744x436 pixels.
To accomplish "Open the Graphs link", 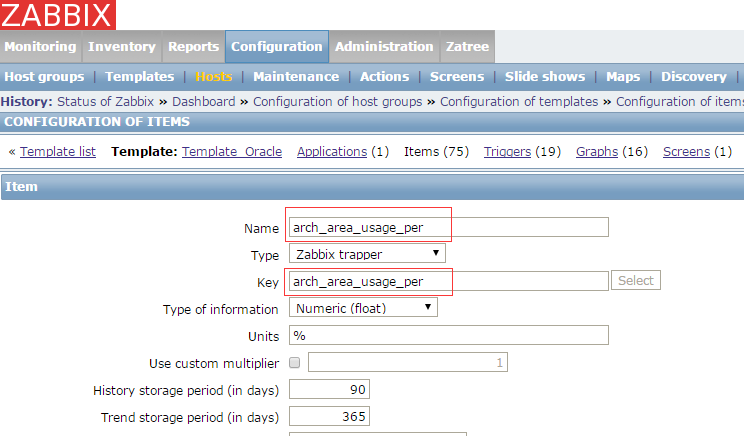I will pyautogui.click(x=597, y=152).
